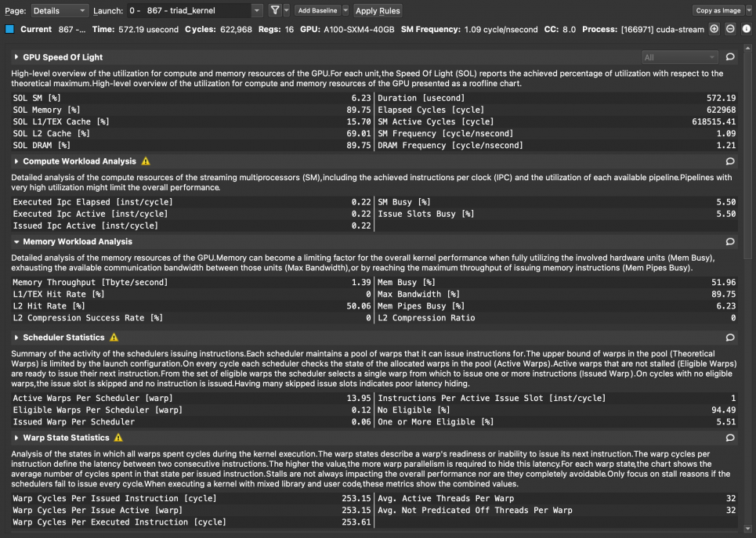Click the info icon beside process name
Image resolution: width=756 pixels, height=538 pixels.
click(x=746, y=29)
